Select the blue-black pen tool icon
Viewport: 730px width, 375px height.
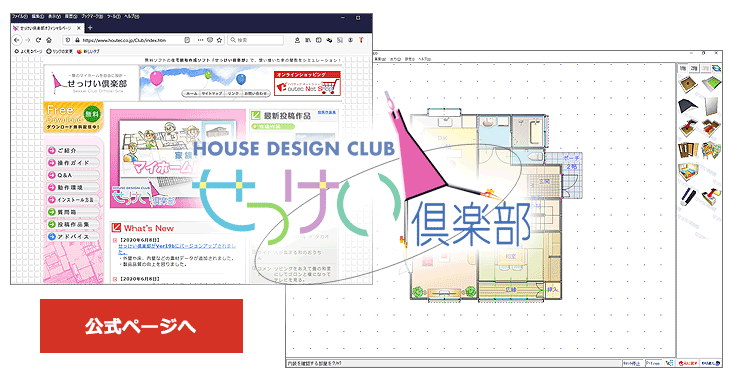click(x=688, y=196)
